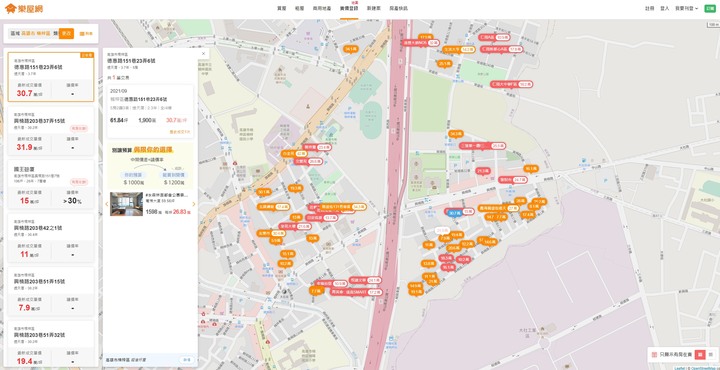Select the listing card priced 7.9 萬/坪
This screenshot has height=370, width=720.
[51, 292]
